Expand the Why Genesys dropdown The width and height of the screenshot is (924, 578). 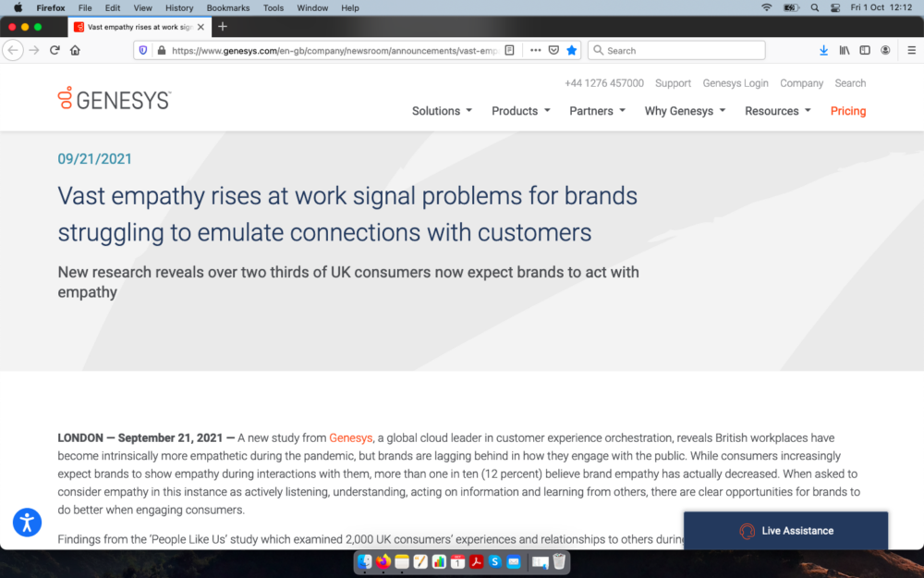[685, 111]
